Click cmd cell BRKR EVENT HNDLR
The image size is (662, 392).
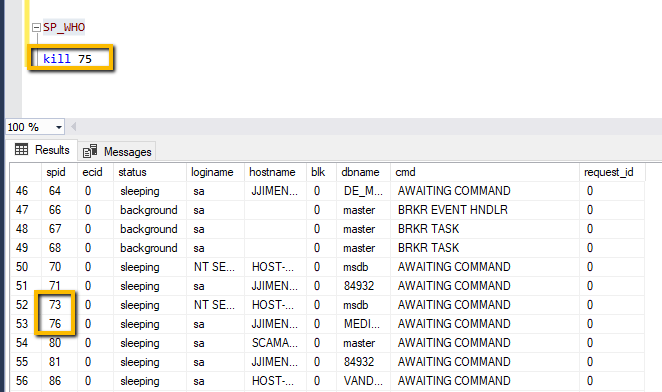pos(485,210)
